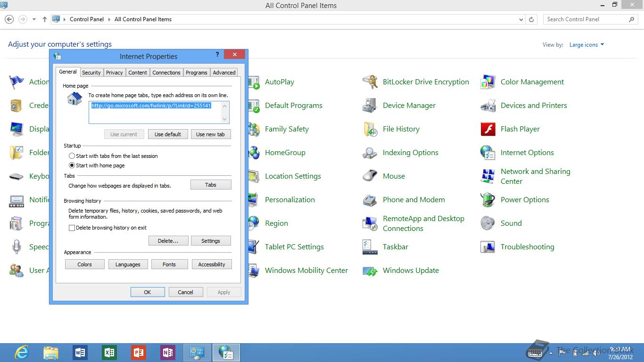Go up one level with up arrow
Screen dimensions: 644x362
coord(45,19)
